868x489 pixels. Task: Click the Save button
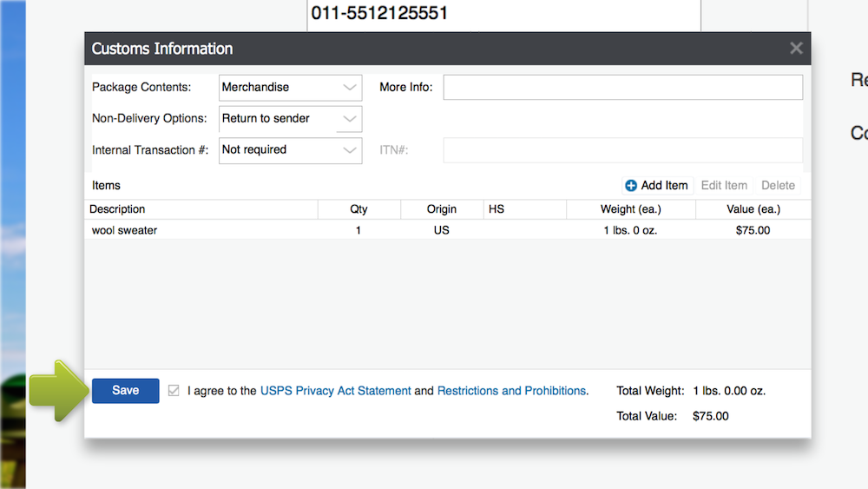pyautogui.click(x=125, y=391)
